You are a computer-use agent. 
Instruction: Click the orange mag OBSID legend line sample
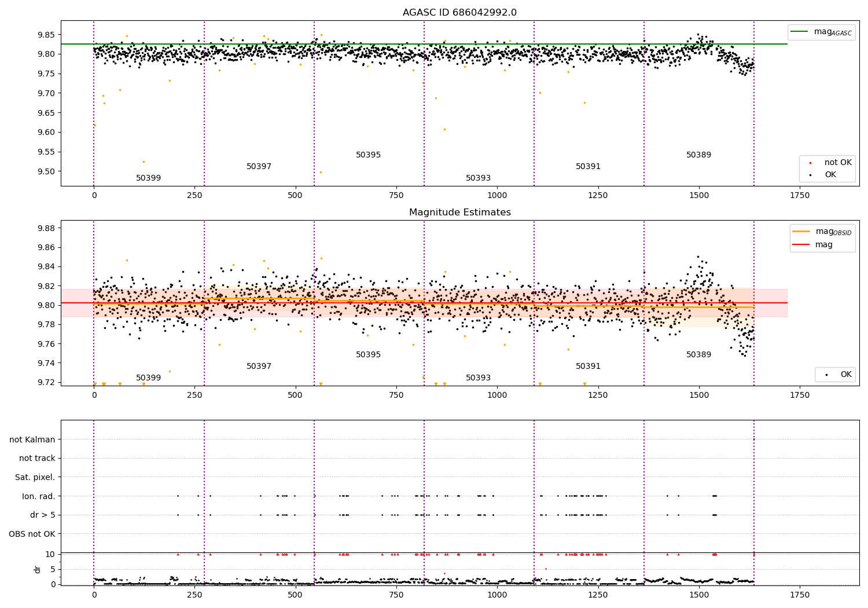click(x=802, y=232)
